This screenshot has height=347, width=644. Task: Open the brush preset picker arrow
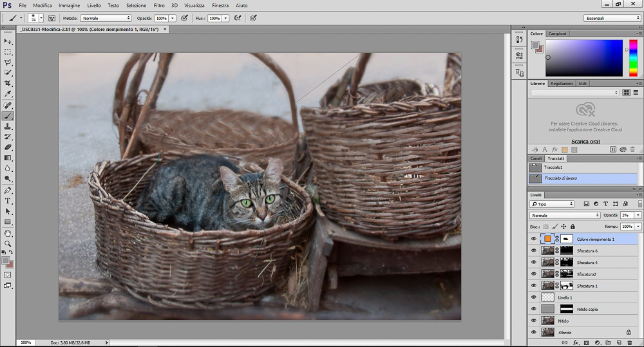click(x=41, y=18)
